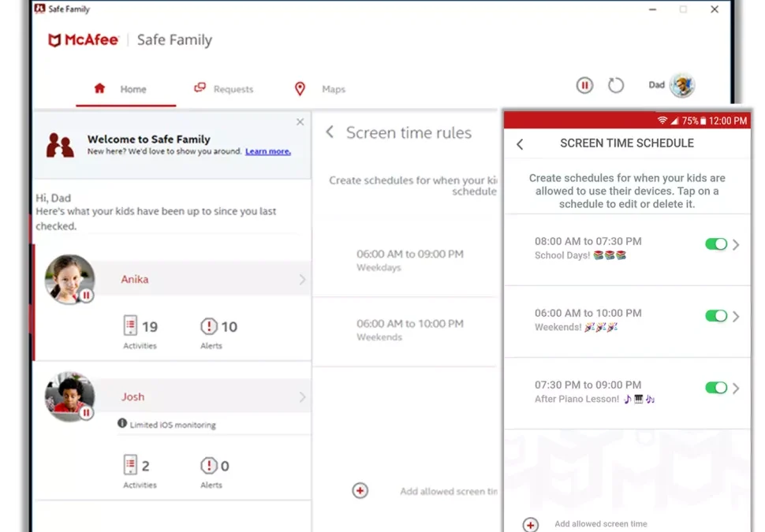Click Josh's Activities icon

pos(131,466)
